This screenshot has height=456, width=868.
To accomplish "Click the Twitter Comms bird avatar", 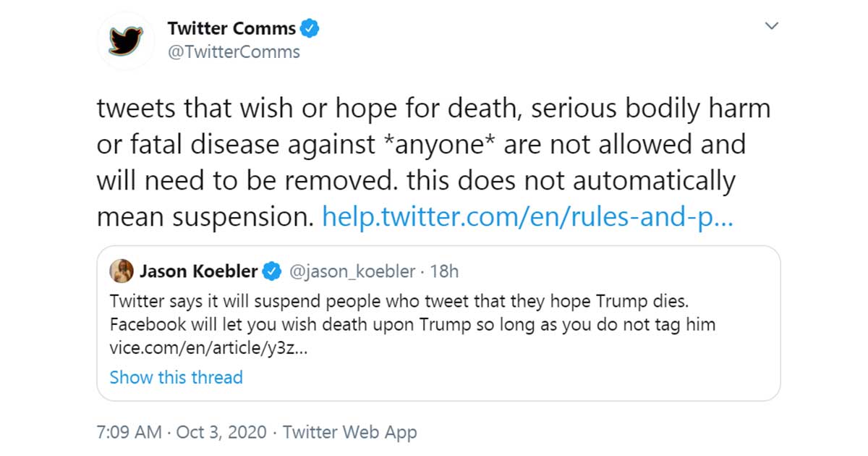I will (x=126, y=41).
